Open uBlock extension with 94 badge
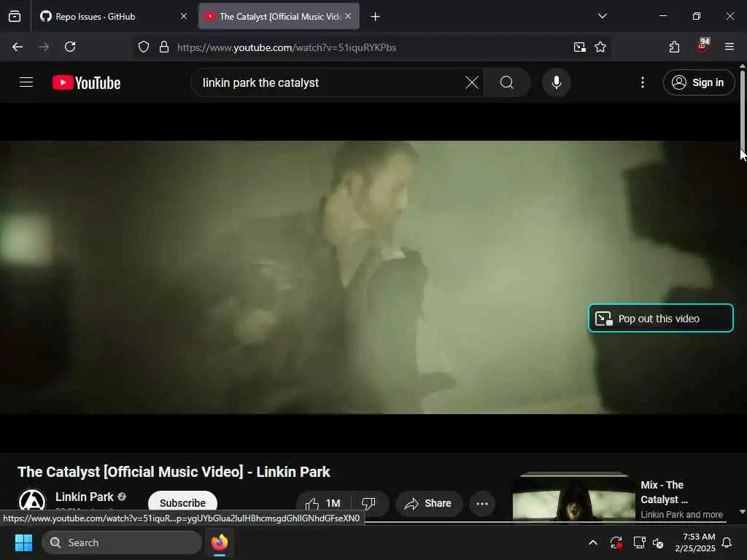747x560 pixels. click(x=703, y=46)
